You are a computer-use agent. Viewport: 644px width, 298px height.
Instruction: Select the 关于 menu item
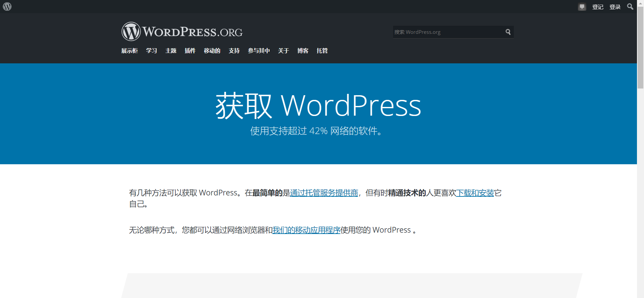pos(283,51)
